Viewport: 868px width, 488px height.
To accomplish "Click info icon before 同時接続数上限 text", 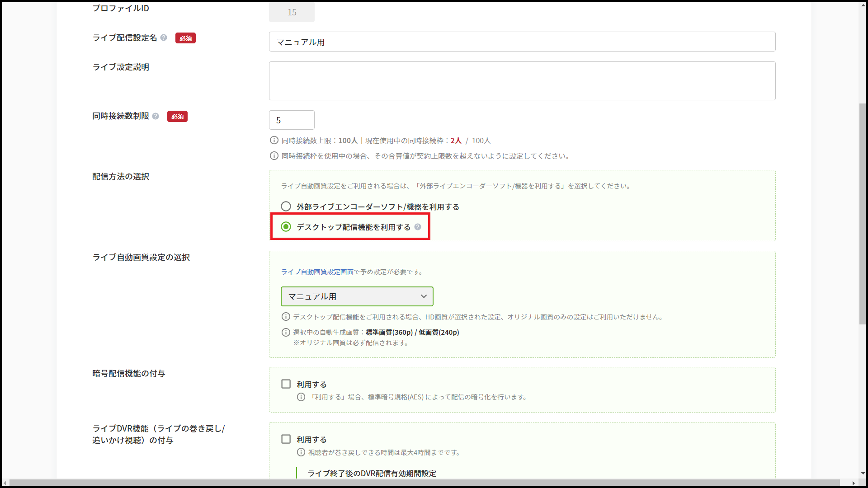I will tap(274, 141).
